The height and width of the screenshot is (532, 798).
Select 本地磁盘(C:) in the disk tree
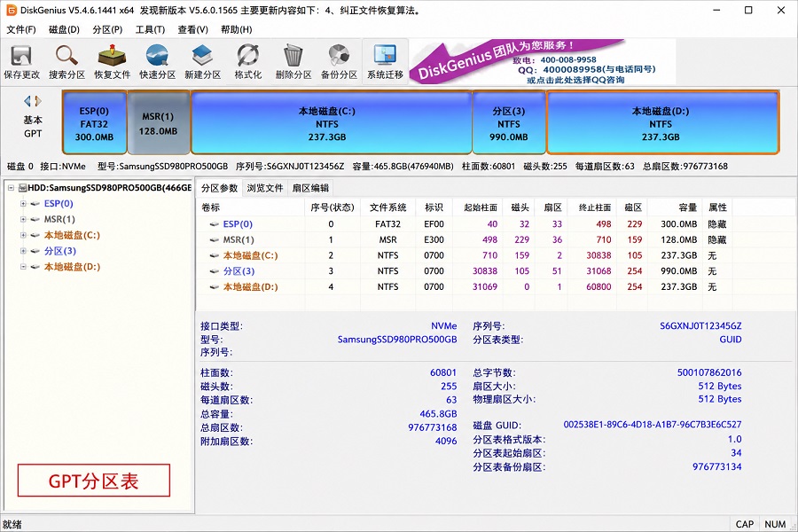pyautogui.click(x=72, y=235)
